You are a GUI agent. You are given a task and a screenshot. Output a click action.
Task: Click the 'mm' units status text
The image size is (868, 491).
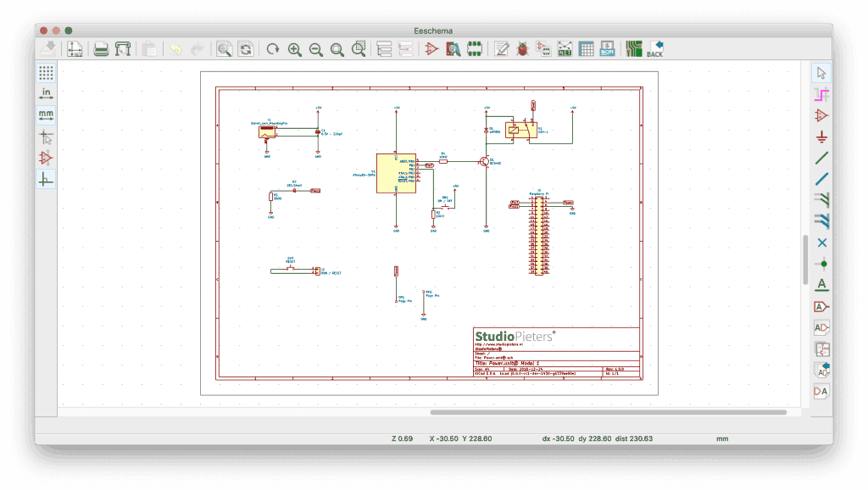click(x=722, y=438)
